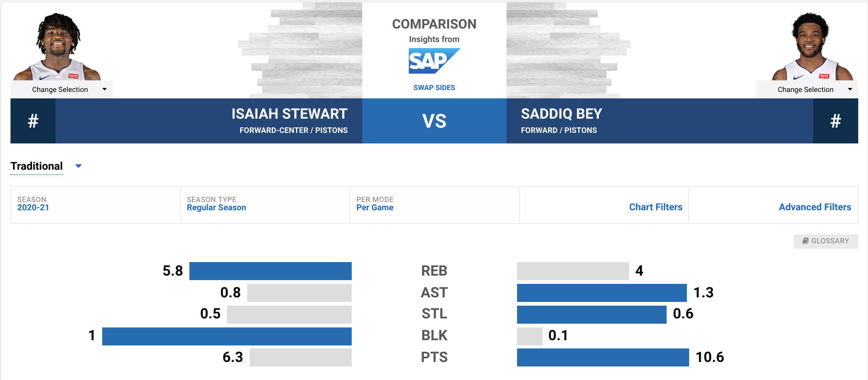868x380 pixels.
Task: Click the blue arrow beside Traditional
Action: pos(79,166)
